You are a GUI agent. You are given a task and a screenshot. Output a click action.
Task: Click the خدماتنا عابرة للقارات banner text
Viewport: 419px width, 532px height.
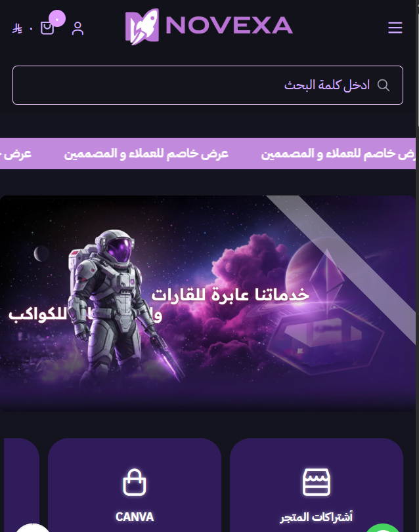click(231, 295)
